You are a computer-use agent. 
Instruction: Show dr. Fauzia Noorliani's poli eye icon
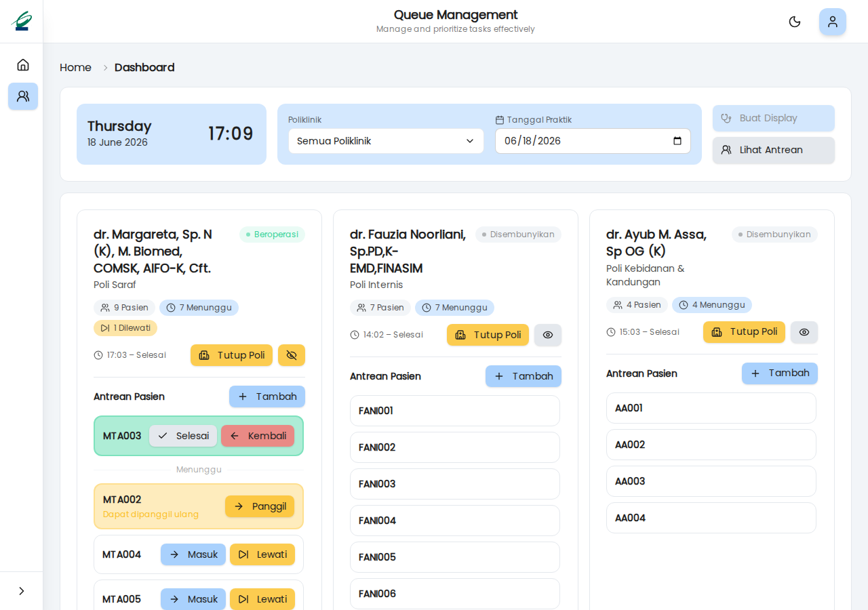click(x=548, y=335)
